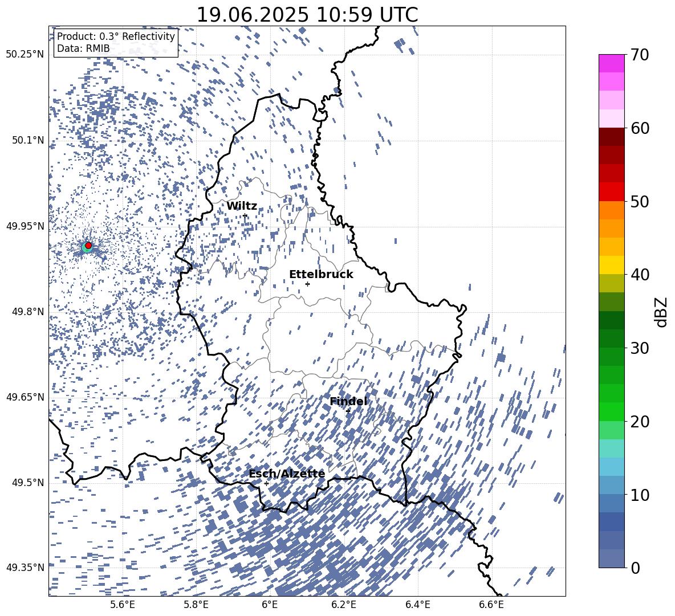This screenshot has height=616, width=675.
Task: Click the 30 colorbar tick label
Action: [640, 348]
